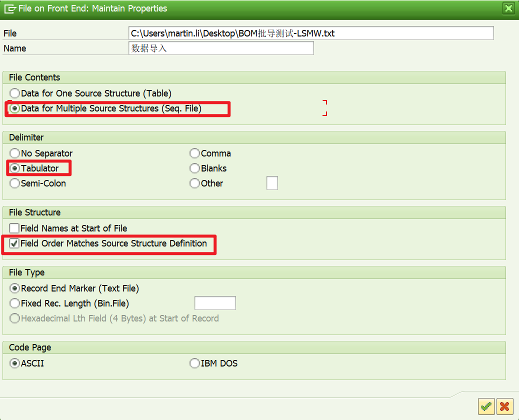Image resolution: width=519 pixels, height=420 pixels.
Task: Click the Code Page group header
Action: 254,347
